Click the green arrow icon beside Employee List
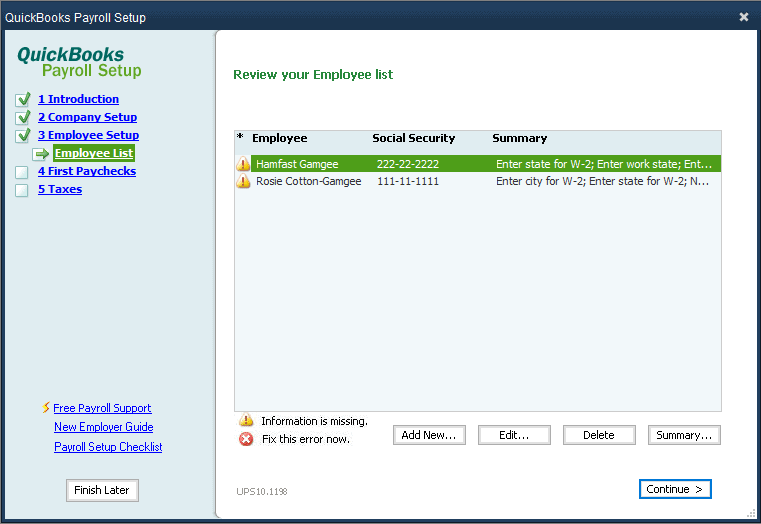Image resolution: width=761 pixels, height=524 pixels. pyautogui.click(x=41, y=154)
